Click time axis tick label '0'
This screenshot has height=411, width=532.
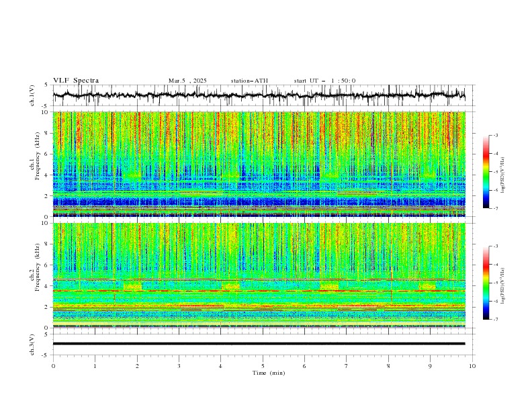pyautogui.click(x=53, y=366)
